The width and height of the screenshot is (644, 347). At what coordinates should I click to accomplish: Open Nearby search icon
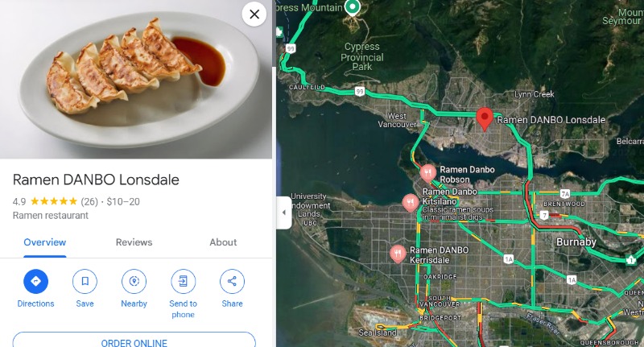134,281
